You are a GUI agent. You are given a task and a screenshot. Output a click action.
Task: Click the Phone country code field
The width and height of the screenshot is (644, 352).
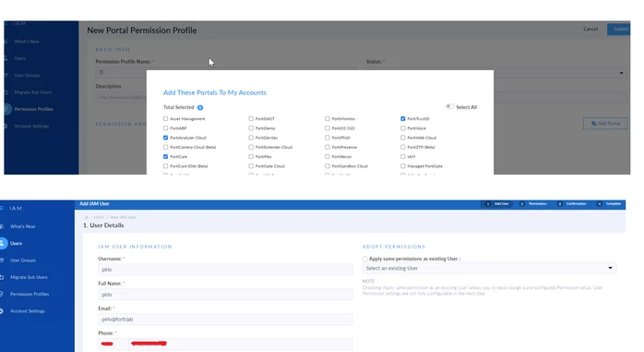[x=113, y=344]
